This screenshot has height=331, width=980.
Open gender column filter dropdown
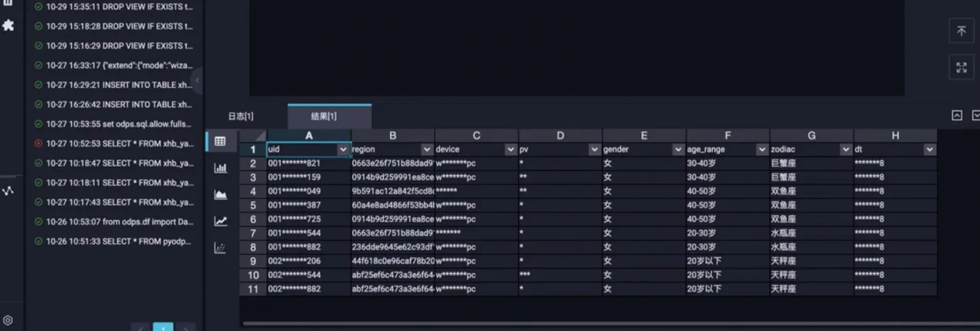coord(678,150)
